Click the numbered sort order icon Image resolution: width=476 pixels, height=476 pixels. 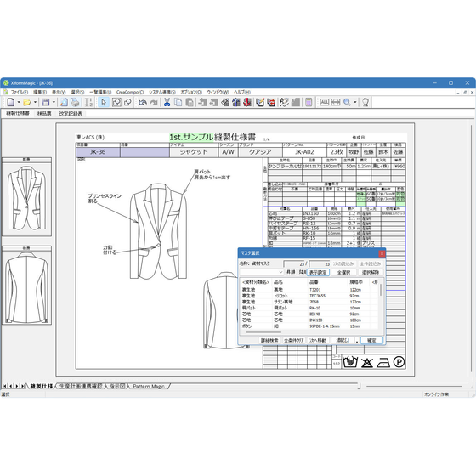88,102
